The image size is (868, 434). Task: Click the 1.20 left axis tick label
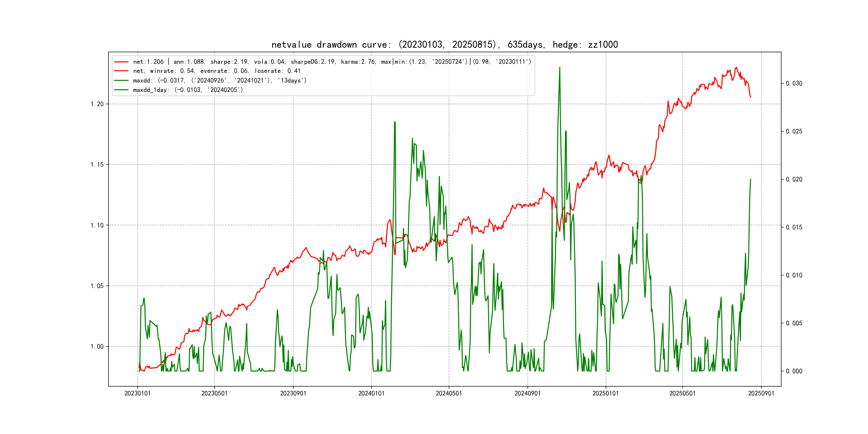97,104
